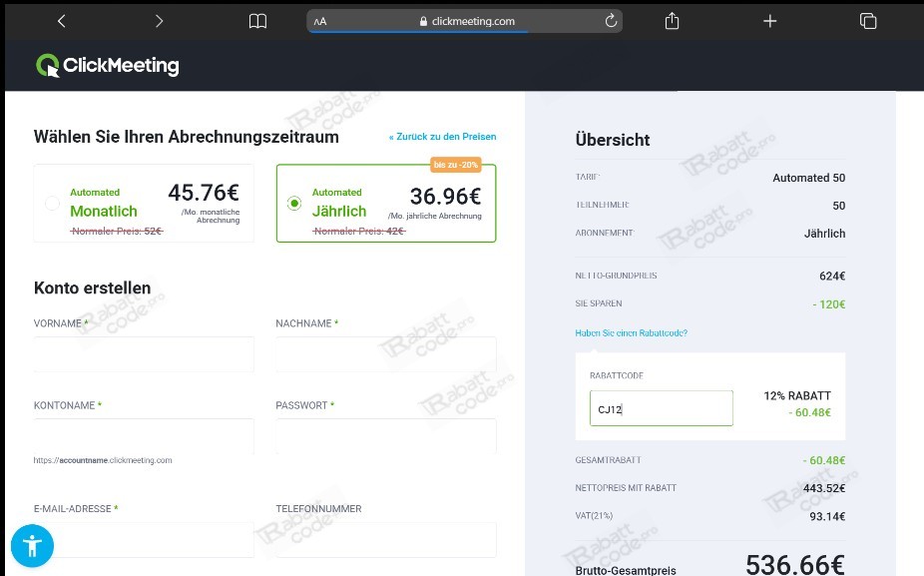The height and width of the screenshot is (576, 924).
Task: Select the Jährlich billing radio button
Action: coord(294,204)
